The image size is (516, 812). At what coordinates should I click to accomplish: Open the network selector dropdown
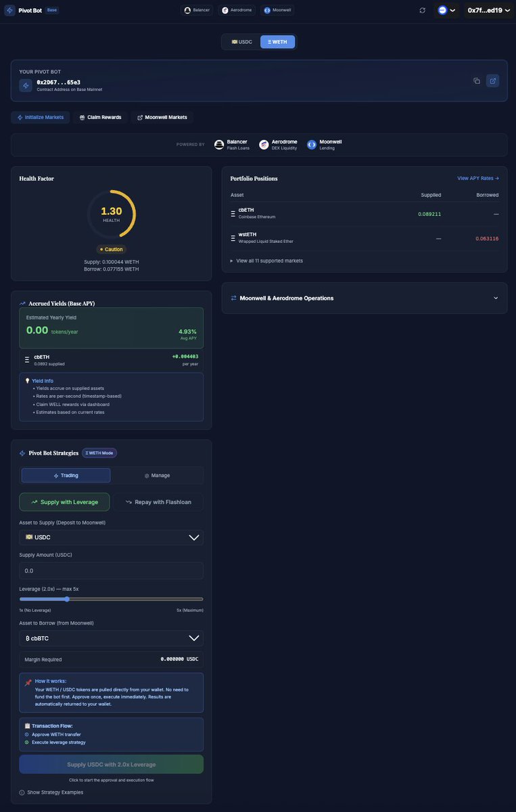(x=446, y=10)
